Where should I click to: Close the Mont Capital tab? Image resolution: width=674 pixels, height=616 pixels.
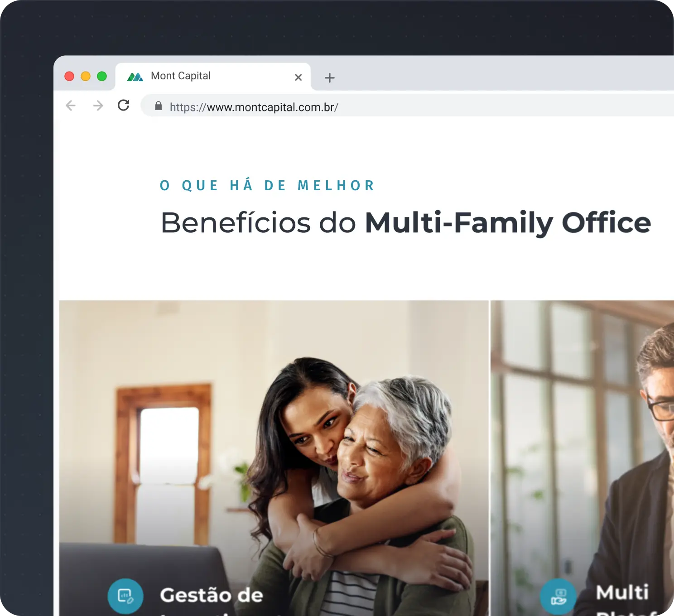tap(298, 77)
